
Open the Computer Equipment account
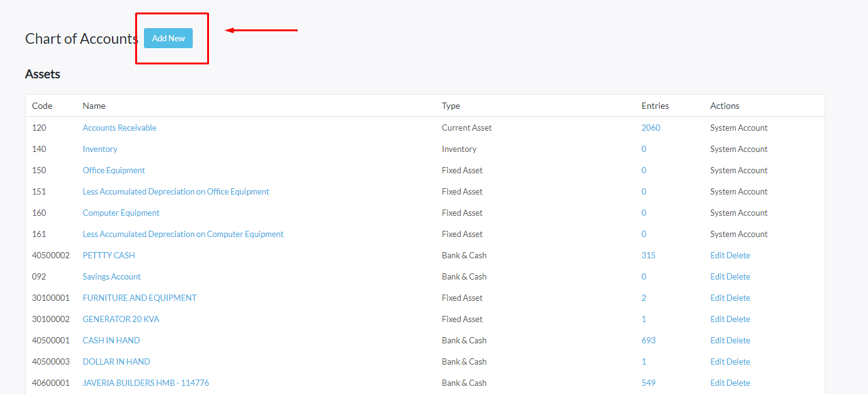[x=121, y=213]
